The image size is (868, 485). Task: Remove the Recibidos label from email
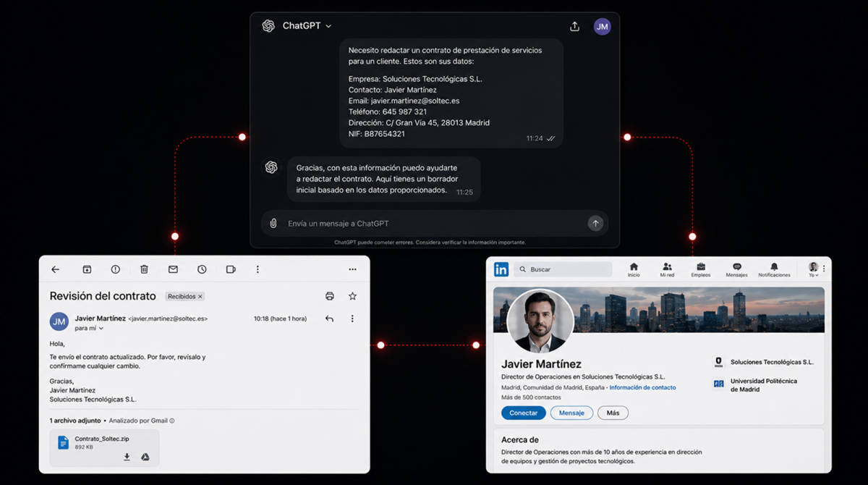point(200,297)
